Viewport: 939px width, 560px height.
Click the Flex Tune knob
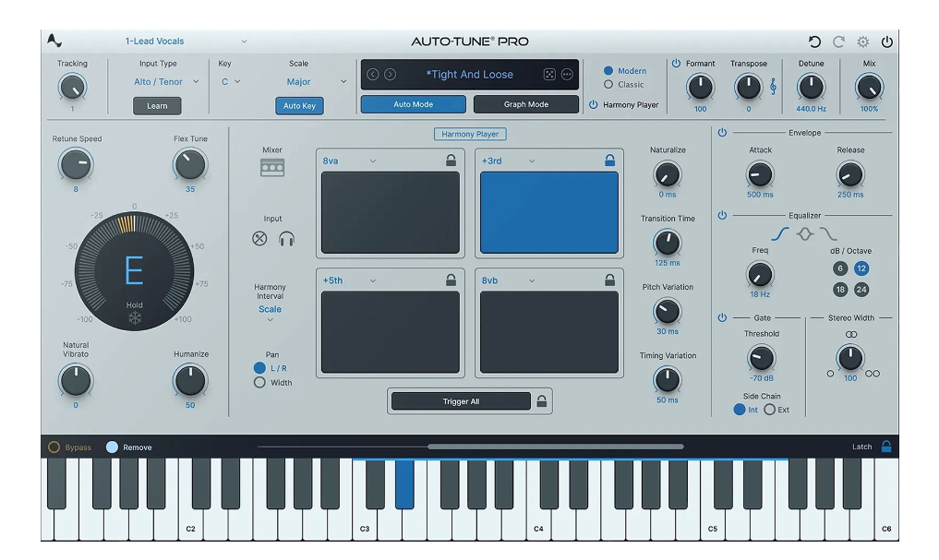pos(190,164)
